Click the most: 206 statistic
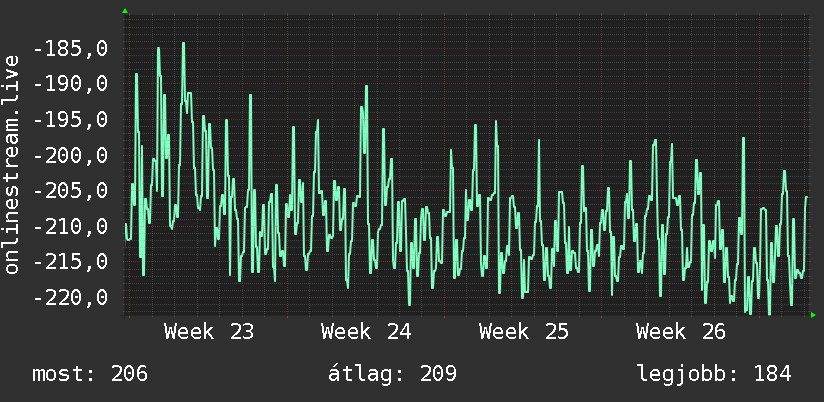This screenshot has width=824, height=402. [x=90, y=374]
